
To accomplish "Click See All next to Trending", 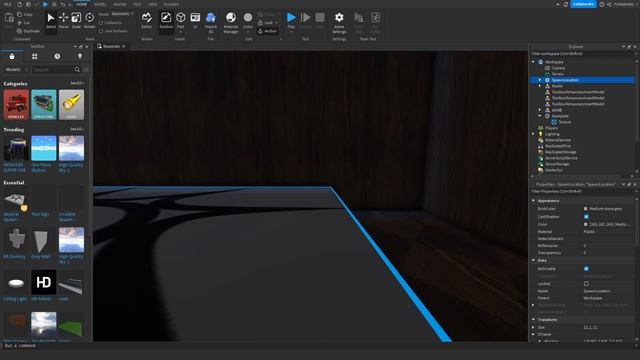I will click(x=77, y=129).
